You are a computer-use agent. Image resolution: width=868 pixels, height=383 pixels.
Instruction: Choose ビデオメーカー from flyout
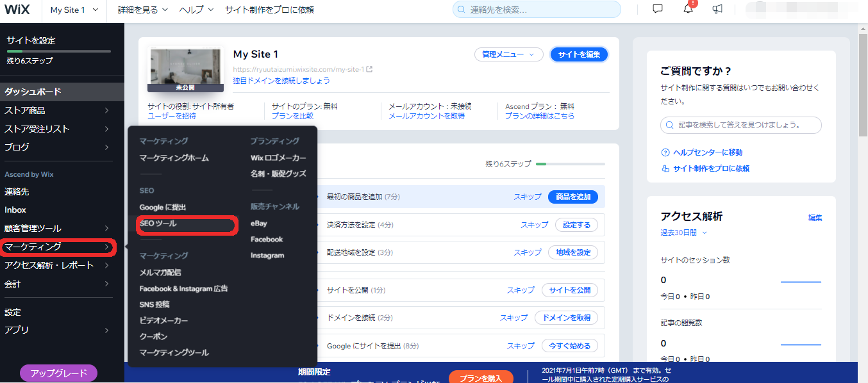pyautogui.click(x=164, y=320)
